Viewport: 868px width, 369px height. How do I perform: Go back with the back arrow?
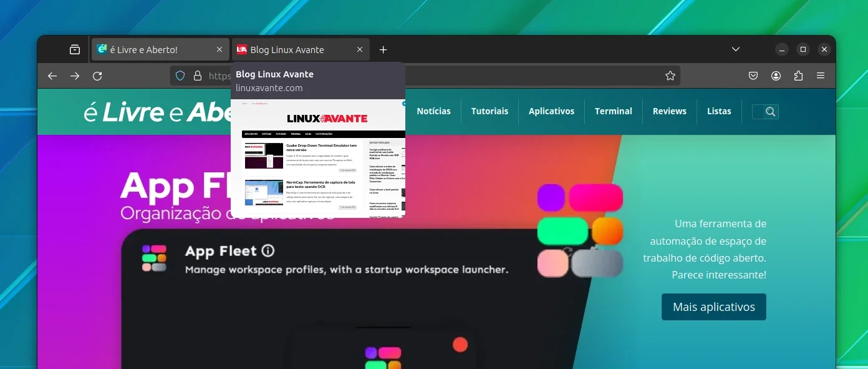click(52, 76)
